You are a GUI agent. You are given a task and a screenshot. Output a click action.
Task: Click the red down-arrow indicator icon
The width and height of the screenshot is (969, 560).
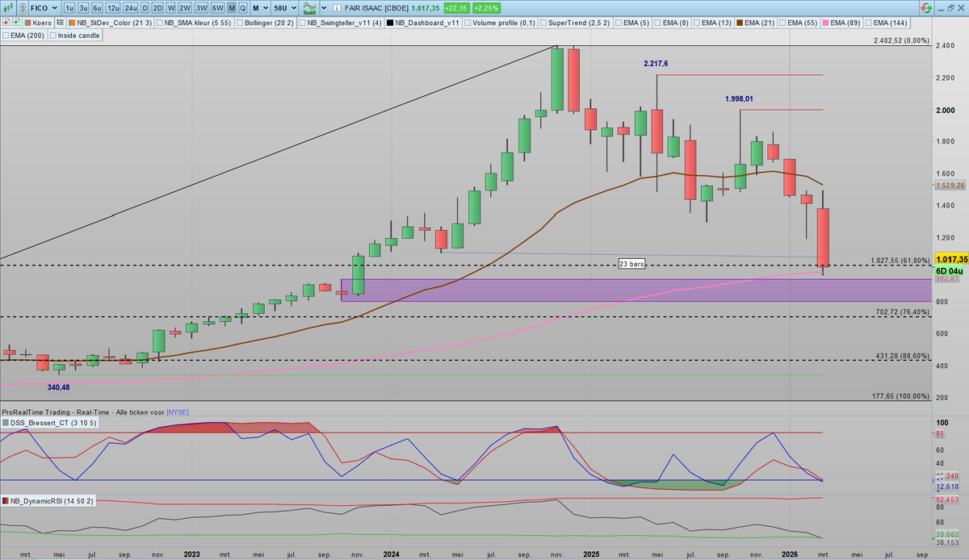tap(7, 23)
